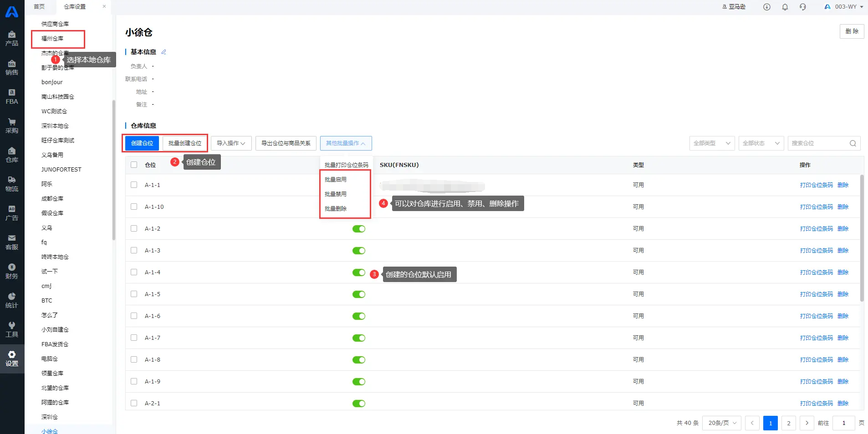Toggle the enable switch for A-1-9
The image size is (868, 434).
tap(359, 382)
